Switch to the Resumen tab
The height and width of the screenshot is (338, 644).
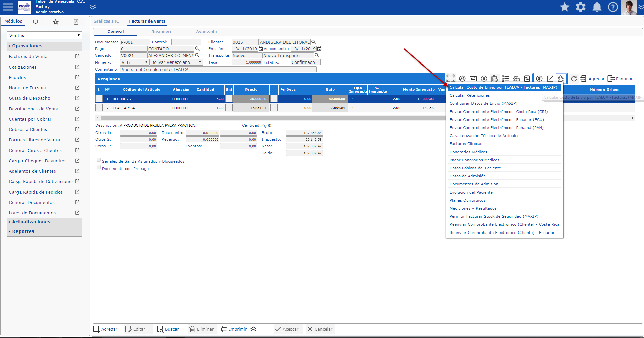pos(161,32)
